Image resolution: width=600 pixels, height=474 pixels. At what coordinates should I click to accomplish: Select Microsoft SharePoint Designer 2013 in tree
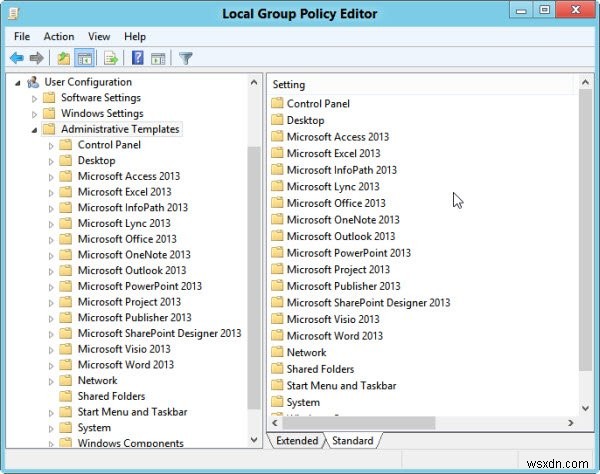pos(160,333)
